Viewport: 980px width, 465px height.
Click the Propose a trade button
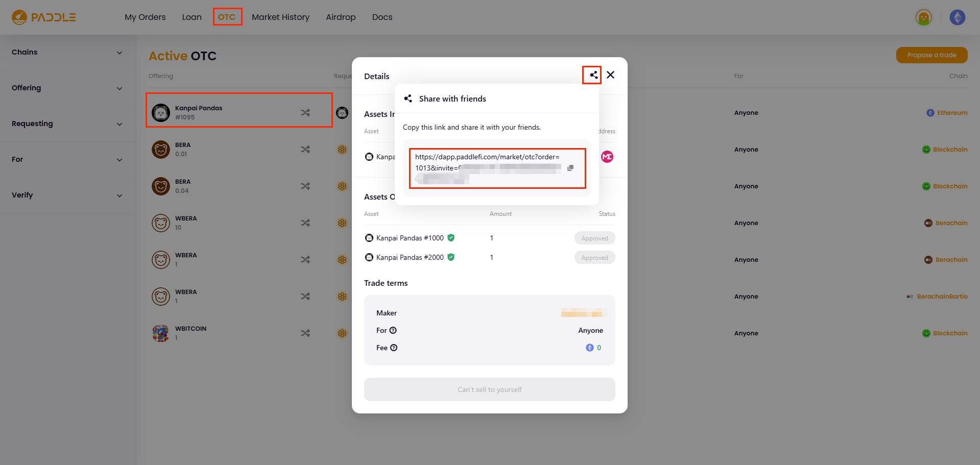coord(931,55)
